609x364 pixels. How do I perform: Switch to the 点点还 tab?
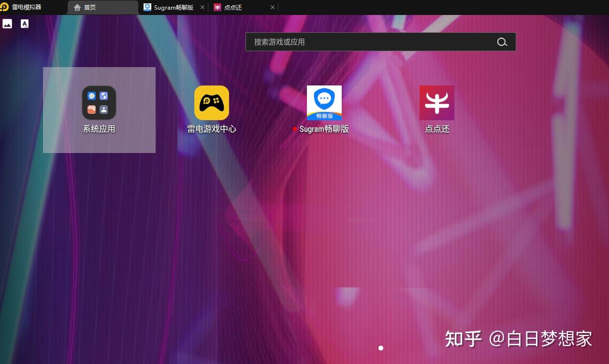244,7
